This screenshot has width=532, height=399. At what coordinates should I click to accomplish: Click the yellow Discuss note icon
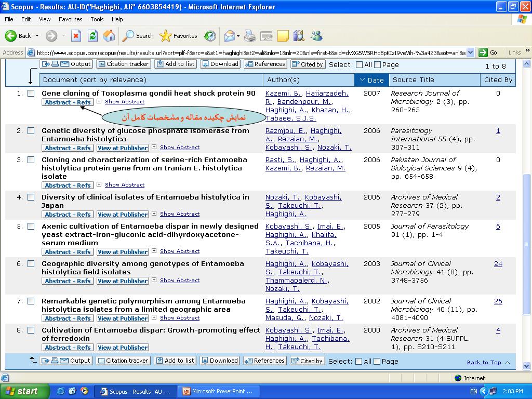[283, 36]
